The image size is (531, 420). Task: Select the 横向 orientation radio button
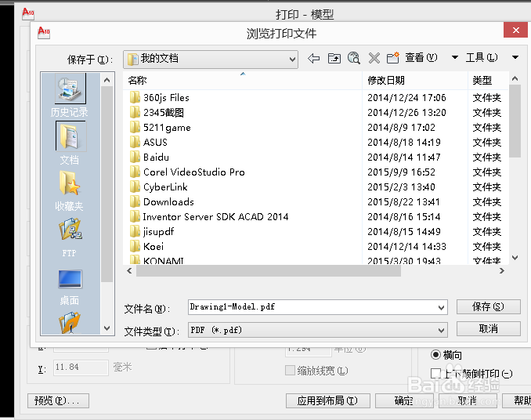coord(435,355)
